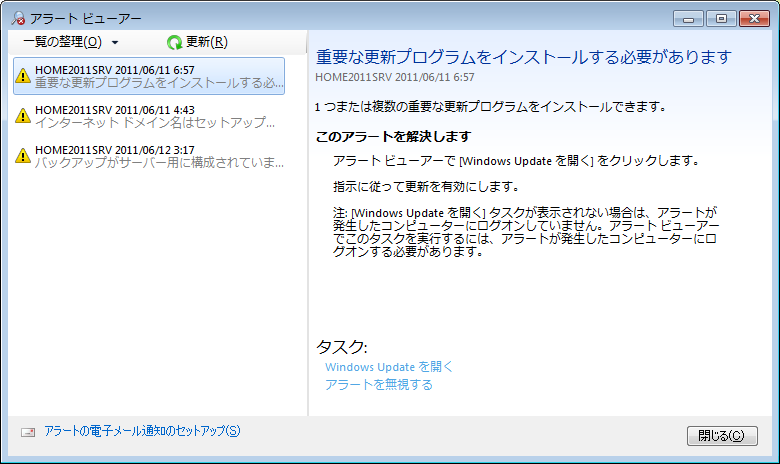Screen dimensions: 780x464
Task: Click the warning icon of the 4:43 alert
Action: coord(23,116)
